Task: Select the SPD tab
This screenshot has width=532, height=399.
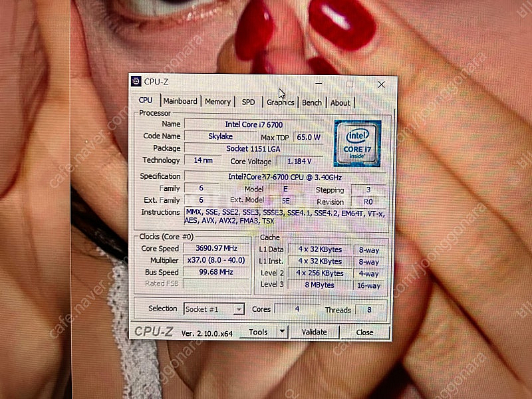Action: coord(248,102)
